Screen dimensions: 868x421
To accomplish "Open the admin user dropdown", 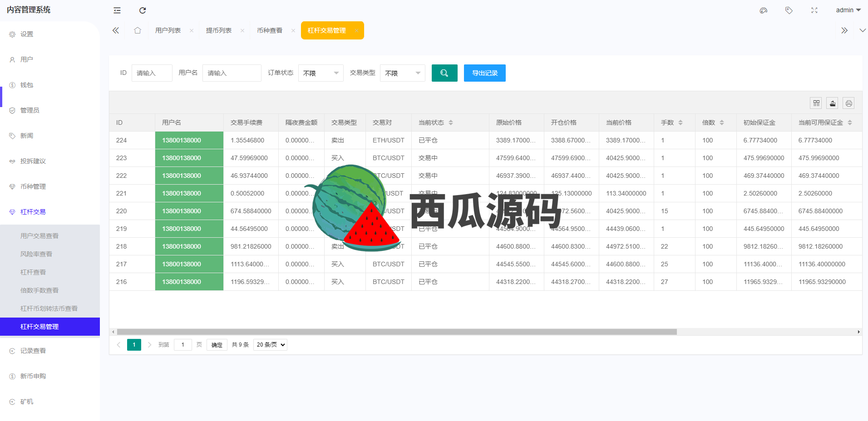I will [x=848, y=10].
